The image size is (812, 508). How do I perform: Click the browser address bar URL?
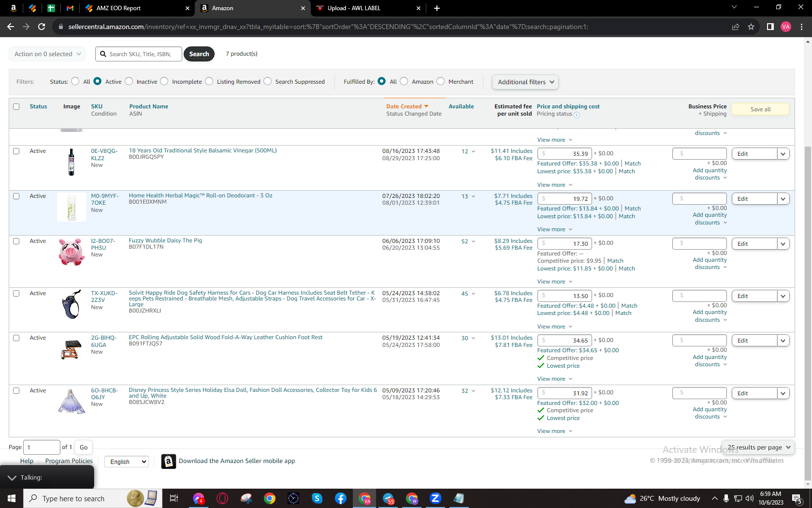(x=328, y=27)
